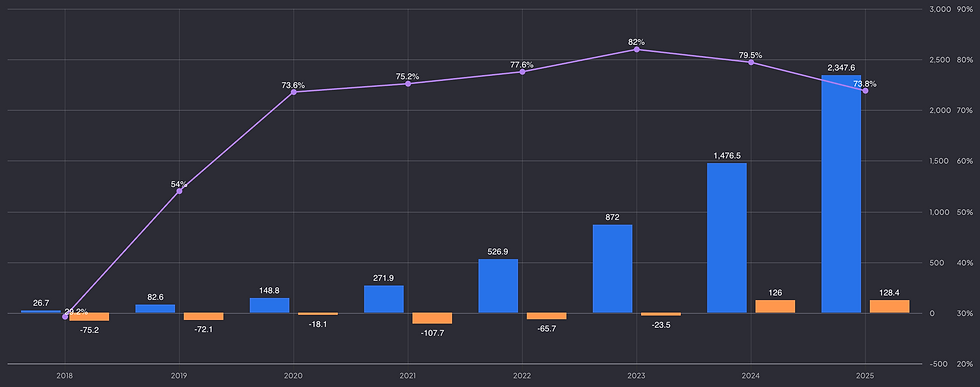
Task: Click the 2025 blue bar labeled 2,347.6
Action: pyautogui.click(x=841, y=194)
